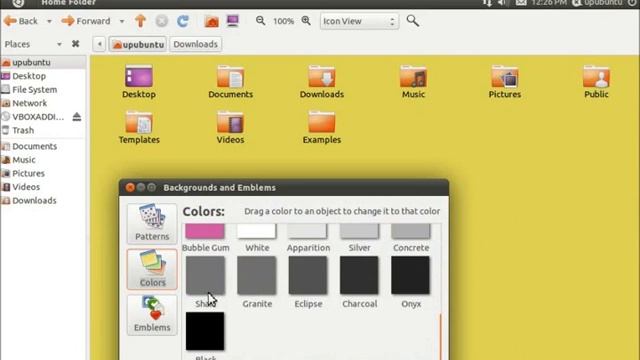This screenshot has width=640, height=360.
Task: Select the Downloads path button
Action: coord(196,44)
